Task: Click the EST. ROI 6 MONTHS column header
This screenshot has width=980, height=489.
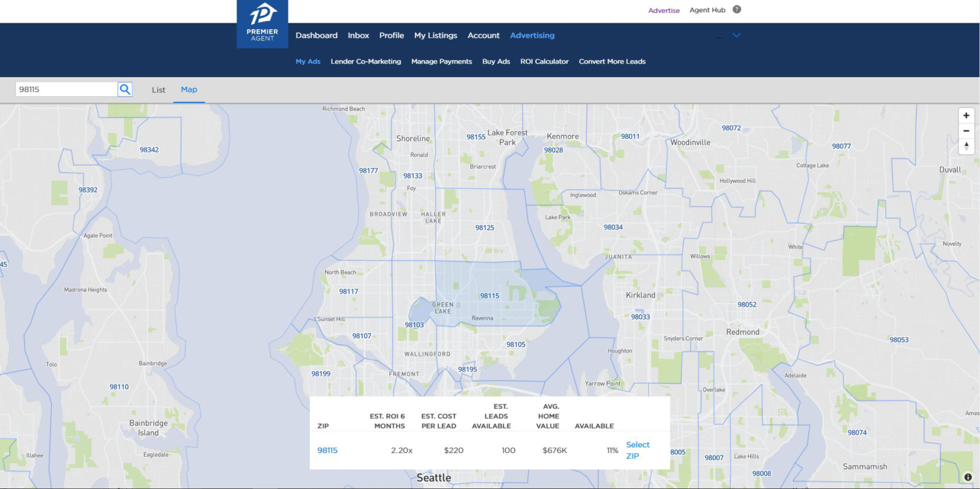Action: (x=387, y=421)
